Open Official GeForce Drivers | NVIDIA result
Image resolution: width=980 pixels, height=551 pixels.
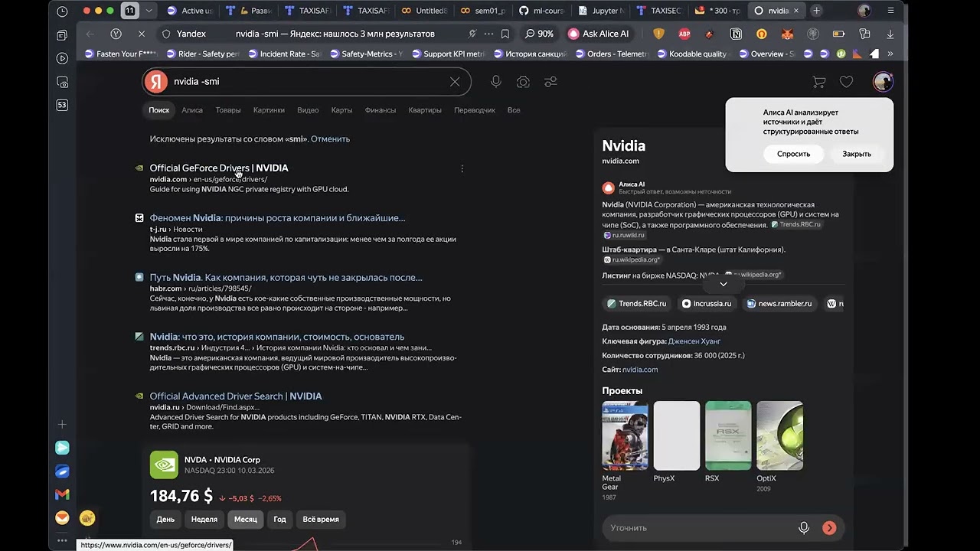219,168
